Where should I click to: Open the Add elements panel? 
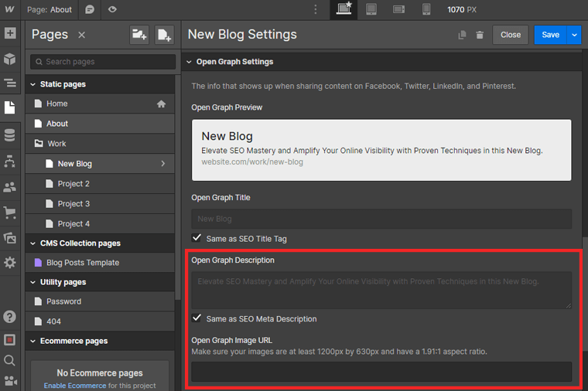pos(10,33)
